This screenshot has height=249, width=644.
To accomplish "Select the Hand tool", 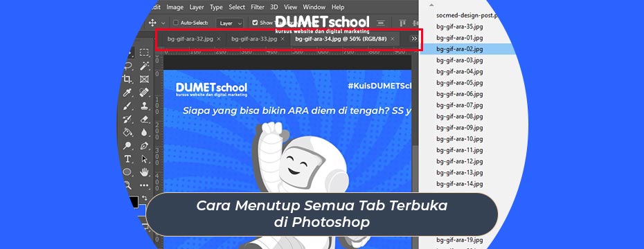I will [144, 172].
